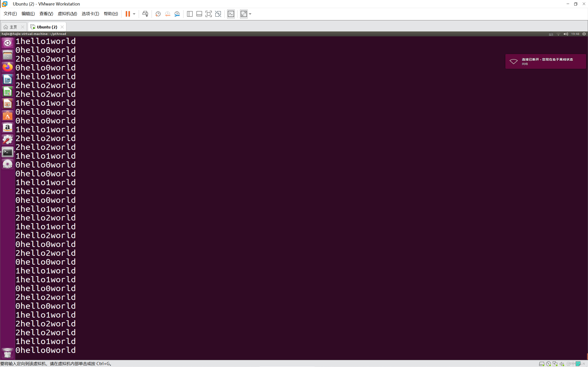
Task: Click the Ubuntu (2) tab close button
Action: (x=62, y=27)
